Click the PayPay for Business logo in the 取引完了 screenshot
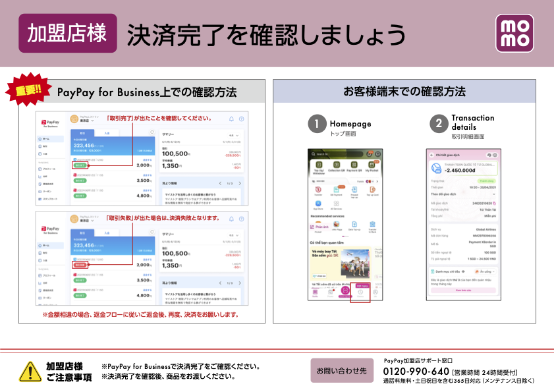 tap(50, 123)
